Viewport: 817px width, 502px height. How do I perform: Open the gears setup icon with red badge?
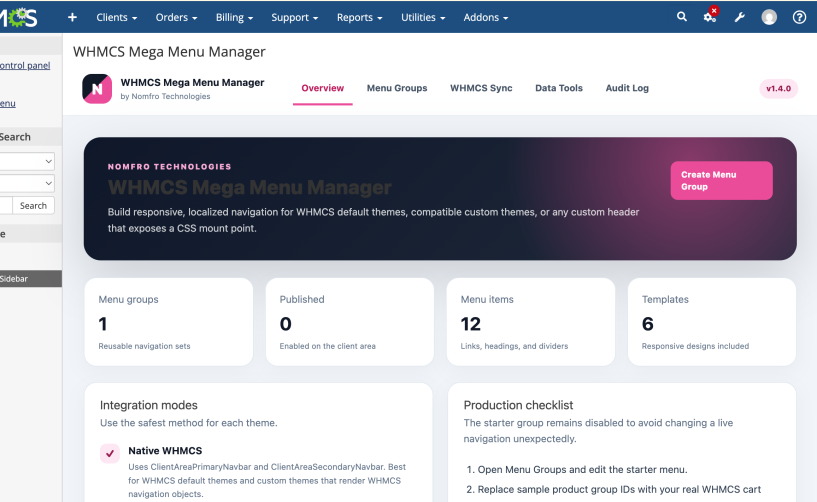coord(710,16)
